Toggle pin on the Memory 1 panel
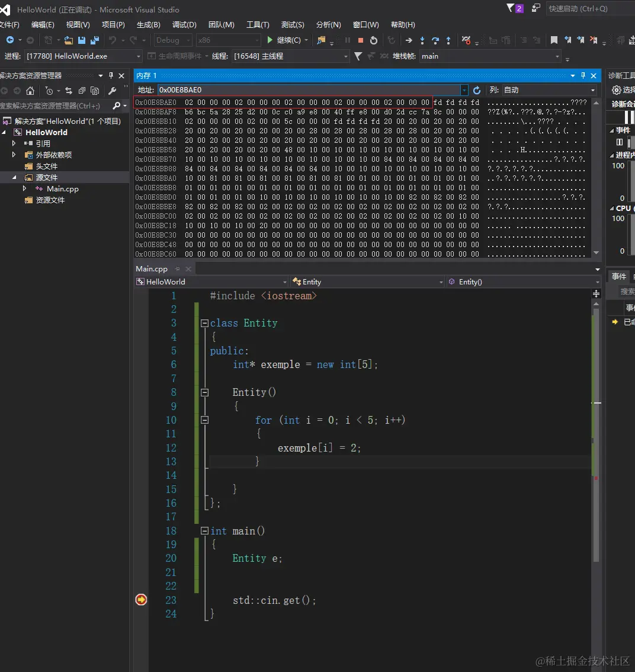 click(x=583, y=75)
